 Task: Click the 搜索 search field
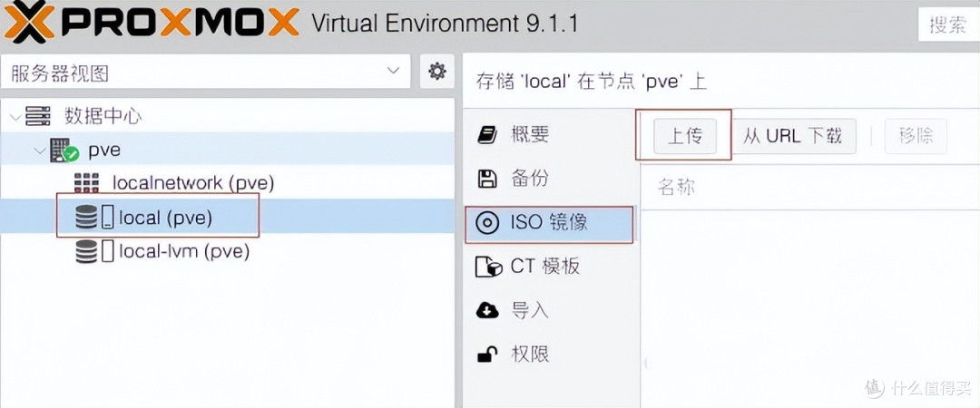(x=948, y=25)
